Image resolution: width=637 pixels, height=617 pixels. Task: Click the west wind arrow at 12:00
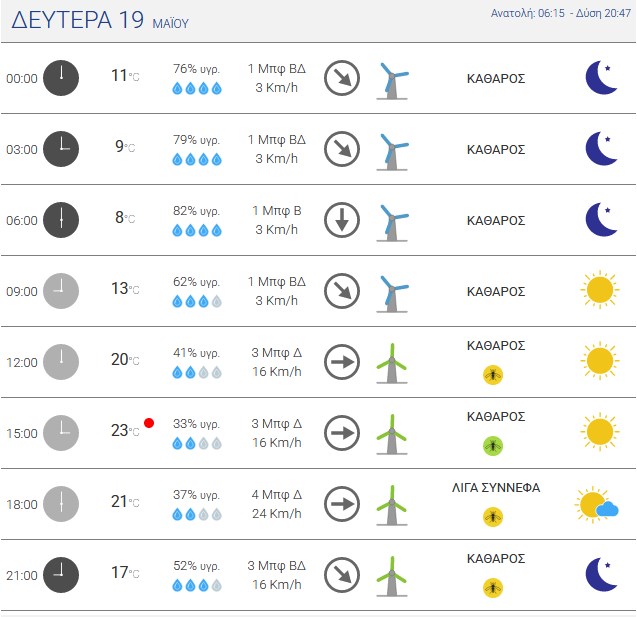(342, 362)
